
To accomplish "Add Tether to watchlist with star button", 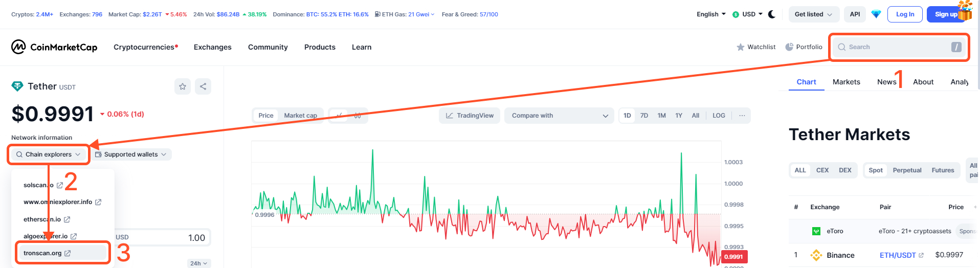I will click(183, 86).
